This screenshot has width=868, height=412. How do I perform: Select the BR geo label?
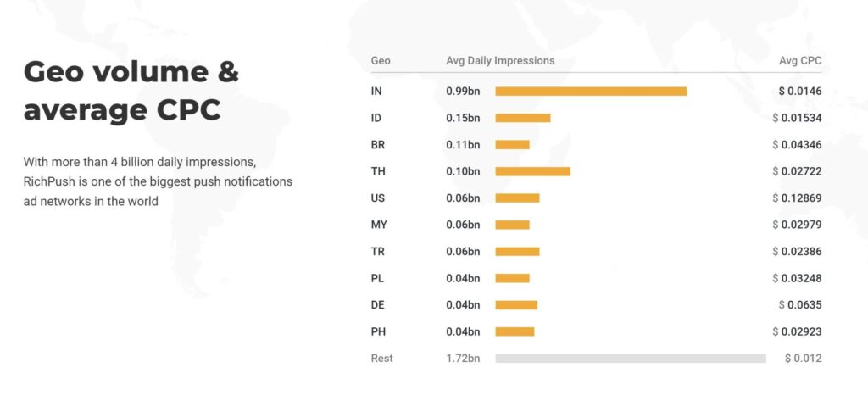click(377, 144)
